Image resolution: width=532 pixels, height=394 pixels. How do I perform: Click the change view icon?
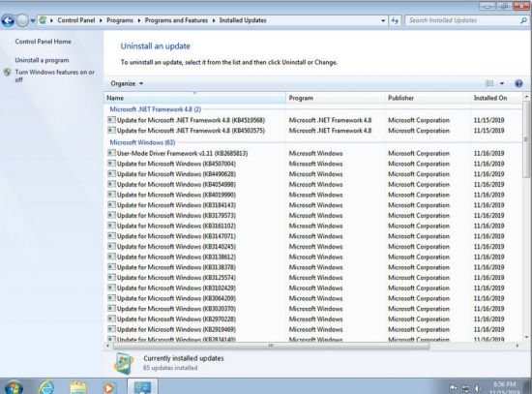(x=489, y=83)
